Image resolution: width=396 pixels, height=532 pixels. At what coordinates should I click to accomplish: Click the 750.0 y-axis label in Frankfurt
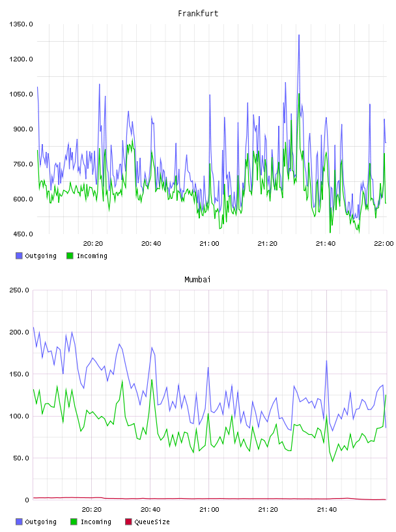23,164
